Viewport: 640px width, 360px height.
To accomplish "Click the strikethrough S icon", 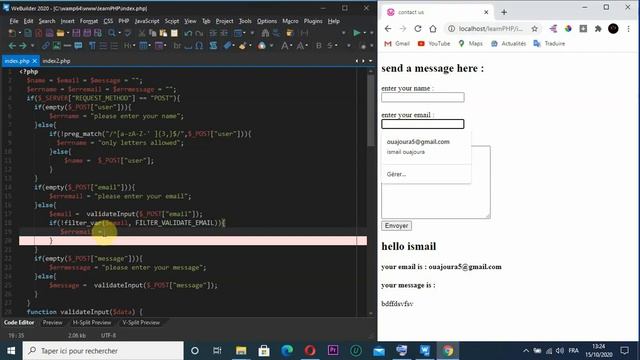I will point(330,46).
